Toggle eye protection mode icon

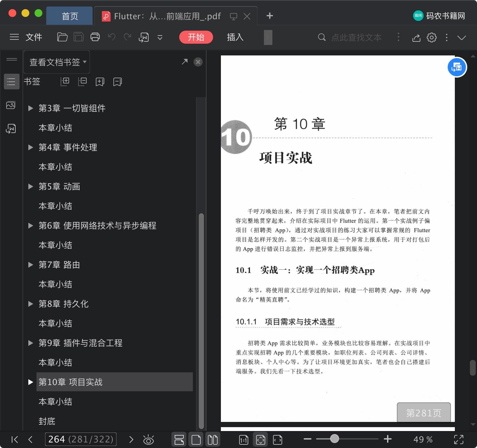tap(149, 440)
